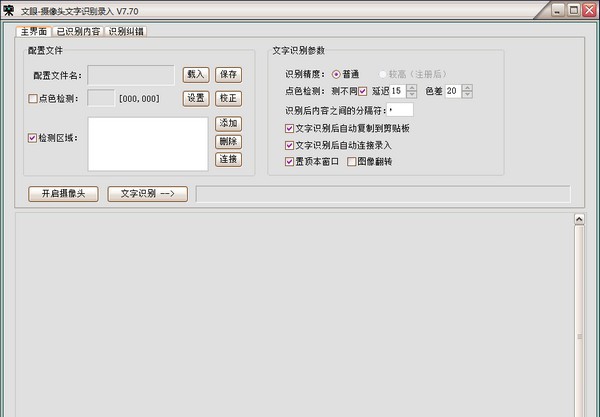
Task: Toggle 文字识别后自动连接录入 checkbox
Action: pyautogui.click(x=289, y=145)
